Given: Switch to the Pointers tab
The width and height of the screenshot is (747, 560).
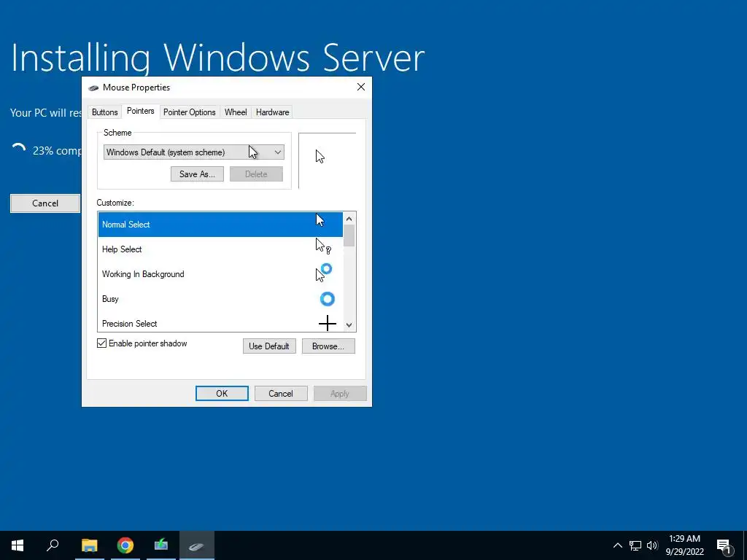Looking at the screenshot, I should tap(141, 111).
